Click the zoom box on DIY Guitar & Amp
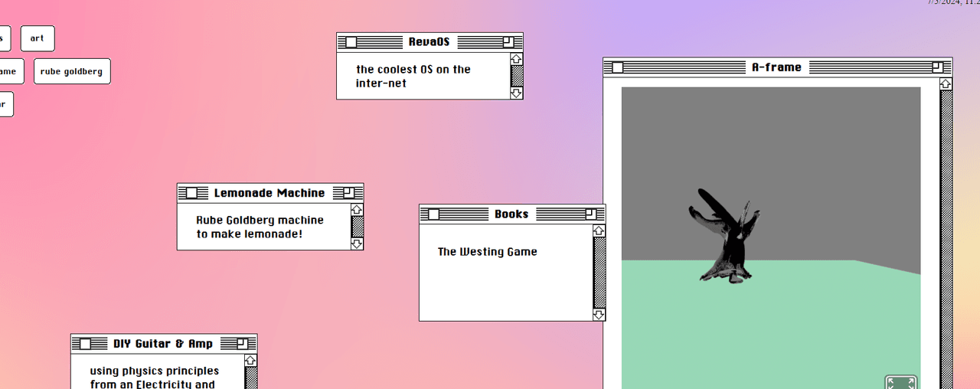Screen dimensions: 980x389 pyautogui.click(x=243, y=344)
